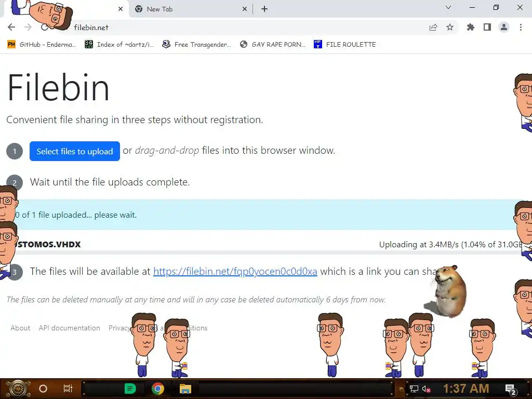Open GitHub - Enderma... bookmark
532x399 pixels.
tap(42, 45)
